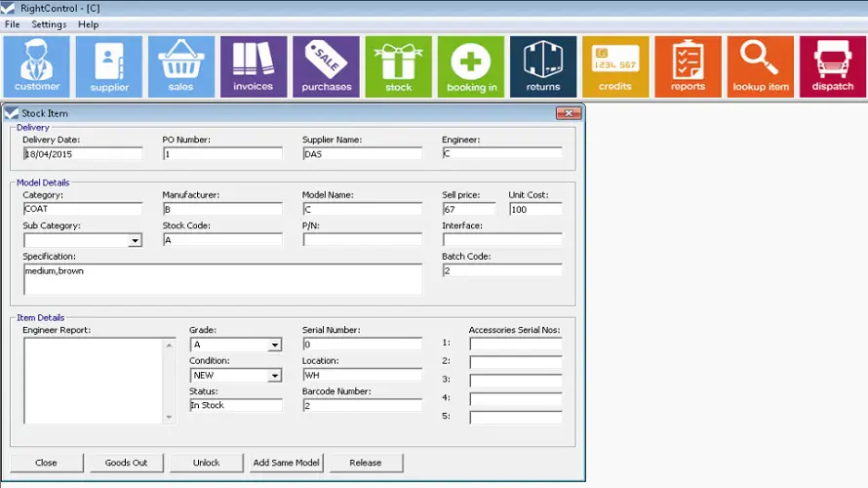
Task: Click into the Engineer Report text area
Action: coord(94,381)
